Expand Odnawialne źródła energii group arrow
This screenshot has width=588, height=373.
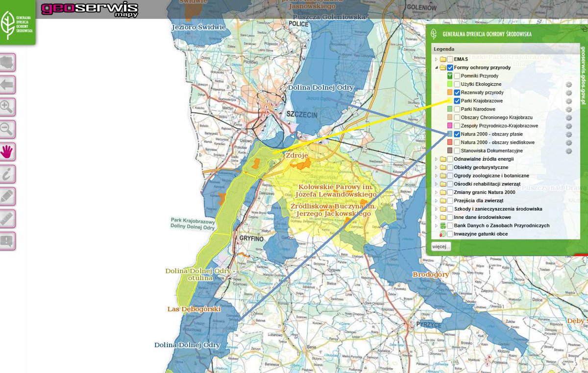pos(436,159)
